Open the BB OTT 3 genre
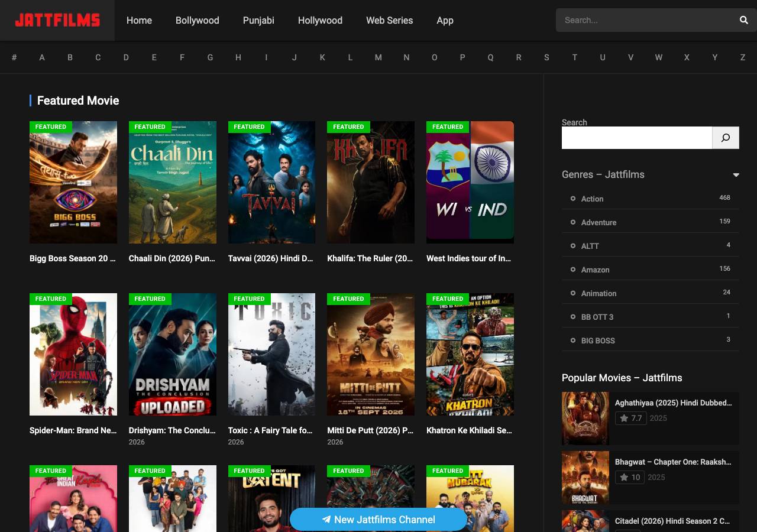This screenshot has width=757, height=532. pos(597,317)
